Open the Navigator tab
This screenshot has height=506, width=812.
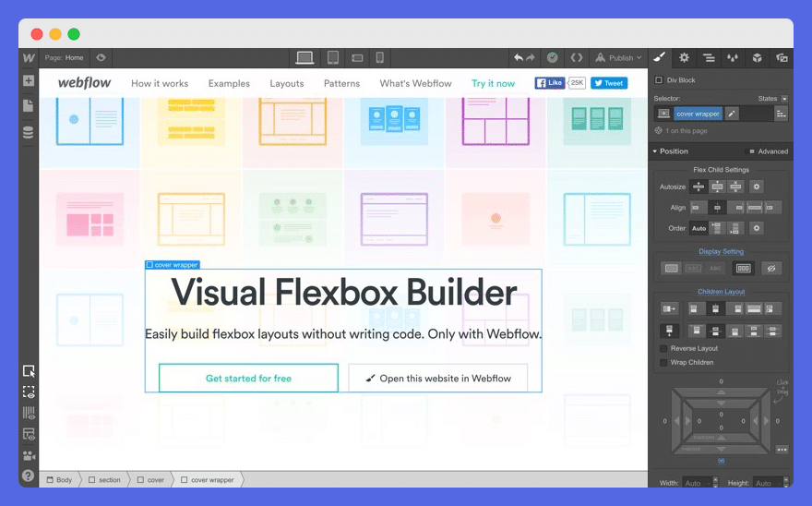click(709, 57)
